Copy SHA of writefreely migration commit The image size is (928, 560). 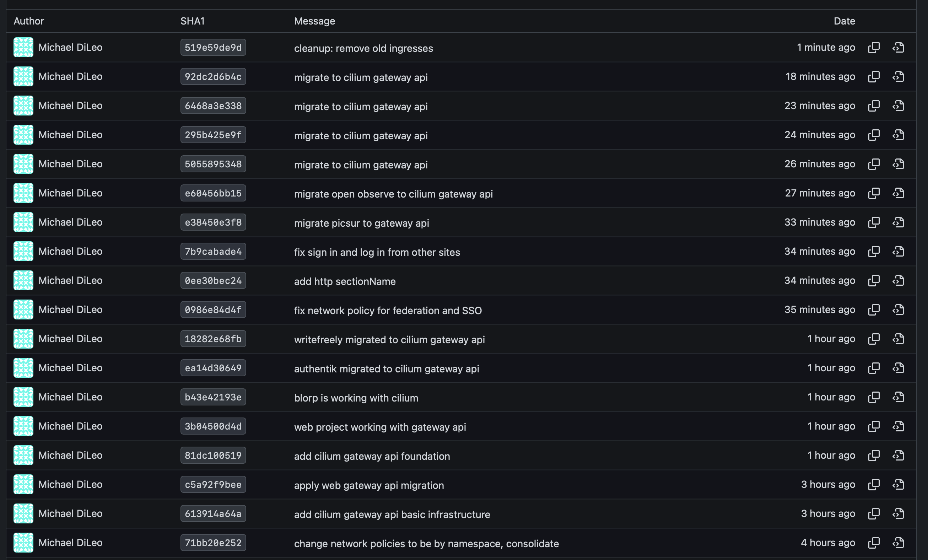click(x=874, y=339)
